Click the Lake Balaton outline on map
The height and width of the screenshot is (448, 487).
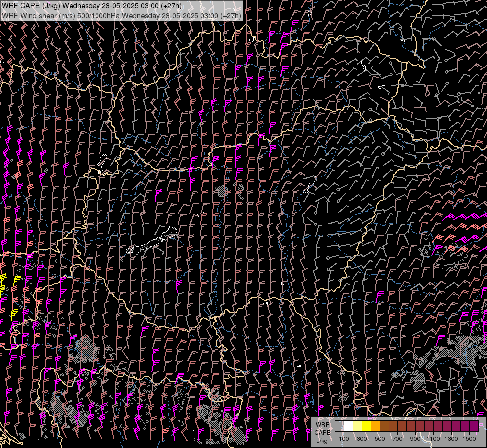(152, 241)
